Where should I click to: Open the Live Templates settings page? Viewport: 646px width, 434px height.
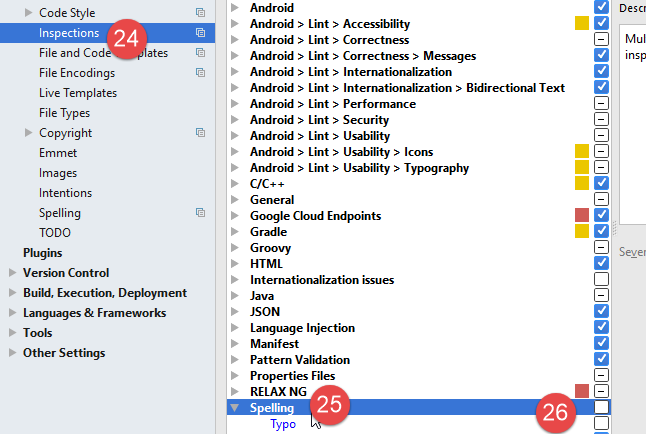(x=78, y=93)
